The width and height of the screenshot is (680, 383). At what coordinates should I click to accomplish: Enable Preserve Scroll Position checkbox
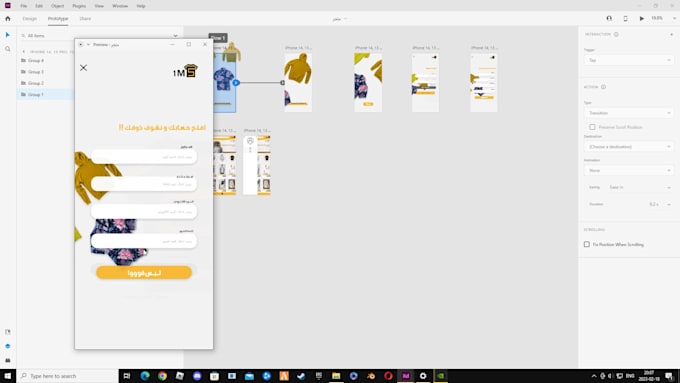pos(592,127)
